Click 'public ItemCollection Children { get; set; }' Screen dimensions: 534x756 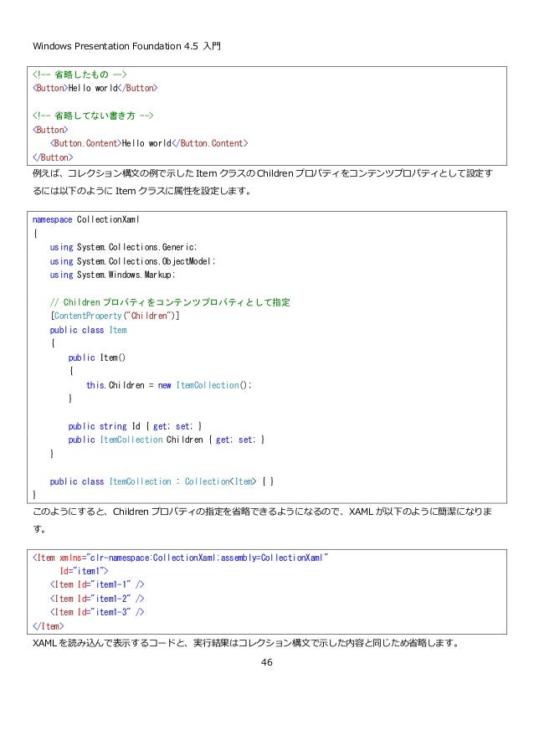coord(167,440)
